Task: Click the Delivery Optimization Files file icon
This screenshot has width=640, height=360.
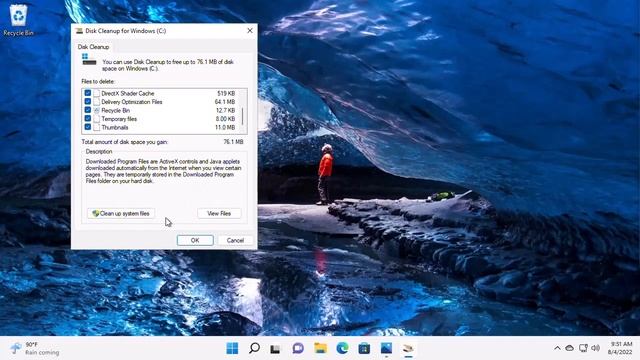Action: click(x=97, y=102)
